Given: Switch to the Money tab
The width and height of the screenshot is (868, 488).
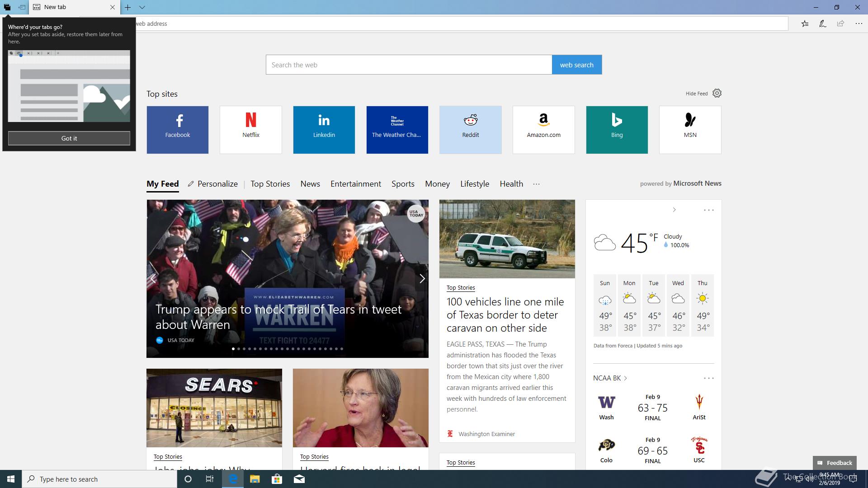Looking at the screenshot, I should pyautogui.click(x=437, y=184).
